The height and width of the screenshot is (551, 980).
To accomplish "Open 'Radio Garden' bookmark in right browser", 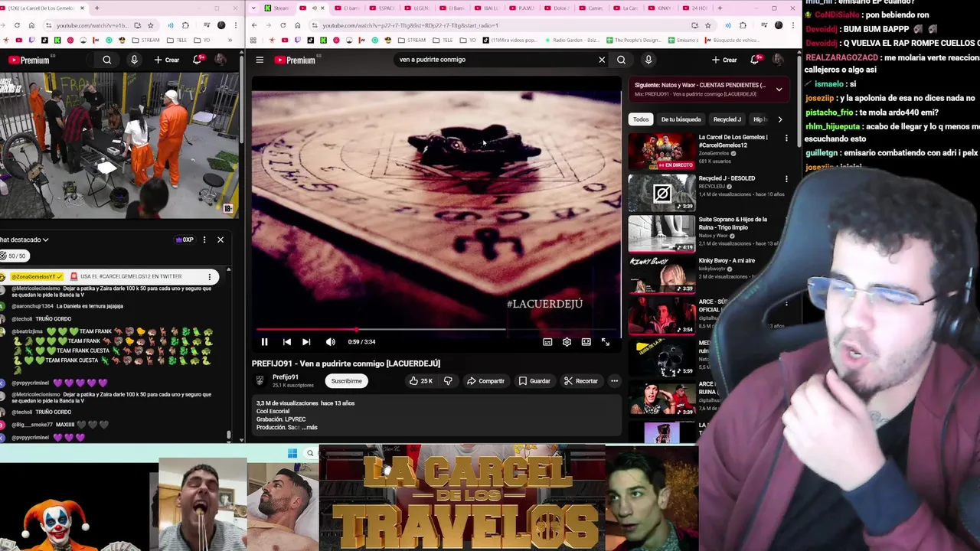I will pyautogui.click(x=571, y=40).
